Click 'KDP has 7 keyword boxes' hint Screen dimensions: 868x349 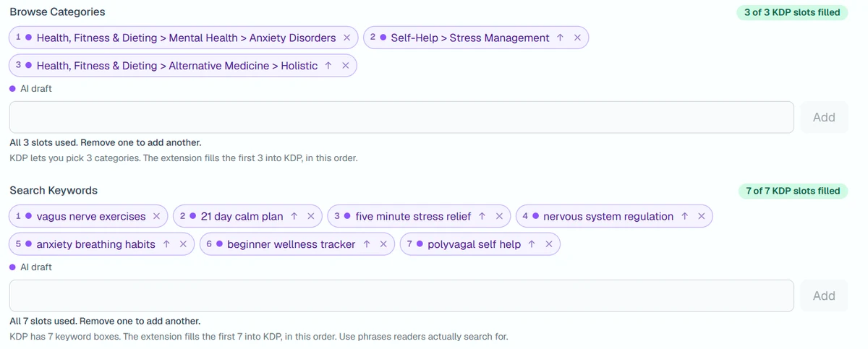(x=259, y=336)
